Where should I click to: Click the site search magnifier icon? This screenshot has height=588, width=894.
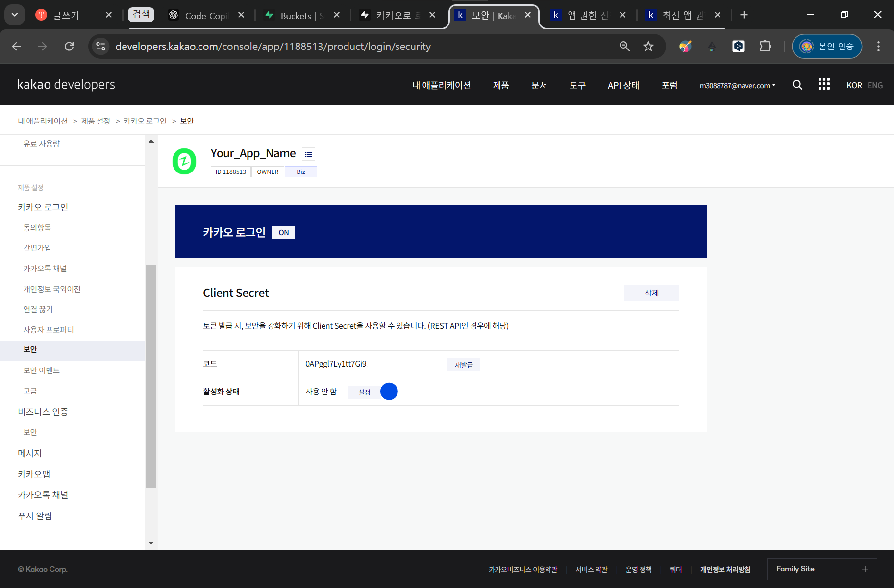coord(797,85)
